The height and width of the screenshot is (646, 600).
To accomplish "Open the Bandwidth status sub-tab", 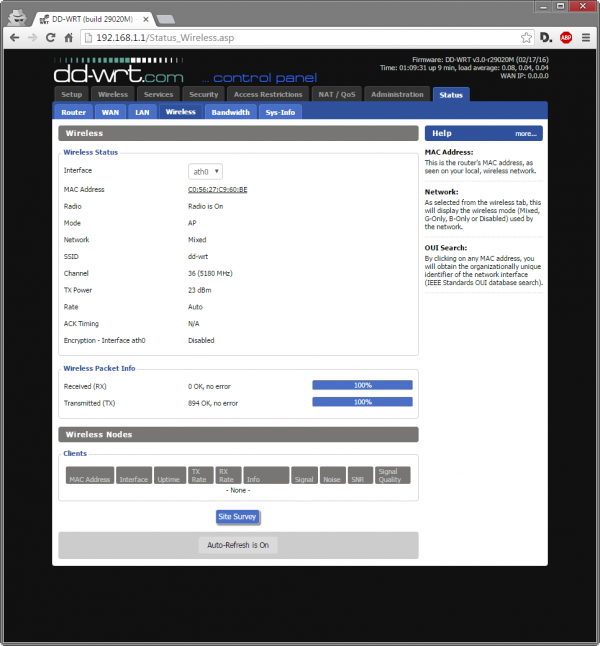I will [x=230, y=112].
